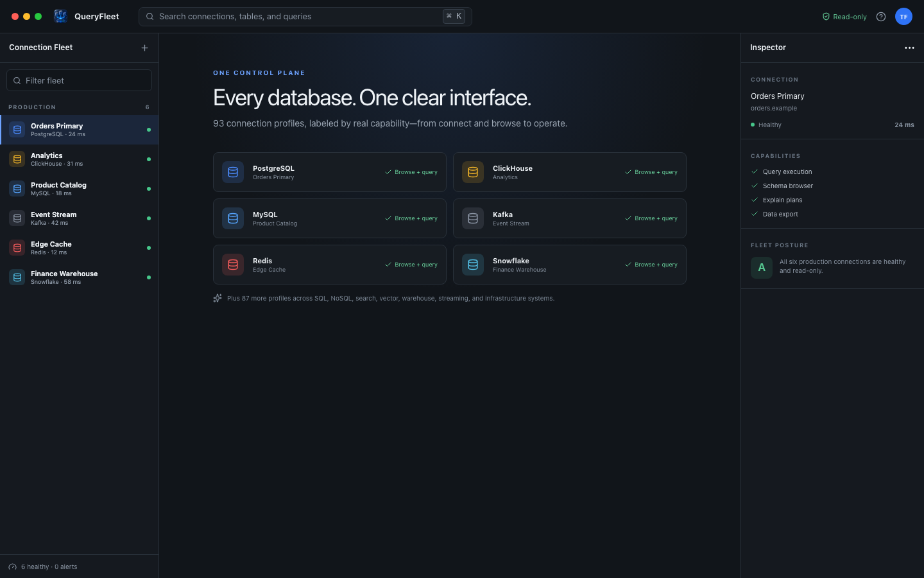924x578 pixels.
Task: Click the Explain plans checkmark icon
Action: coord(755,200)
